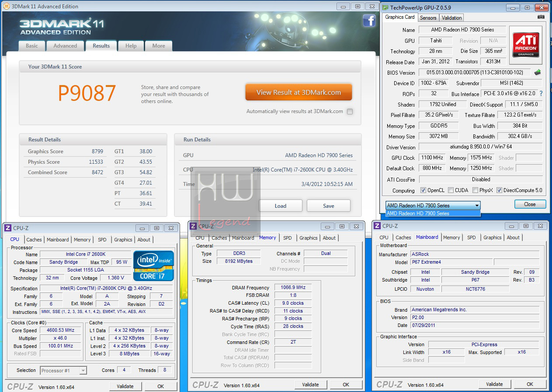Screen dimensions: 552x392
Task: Click the Combined Score 8472 value
Action: (x=97, y=172)
